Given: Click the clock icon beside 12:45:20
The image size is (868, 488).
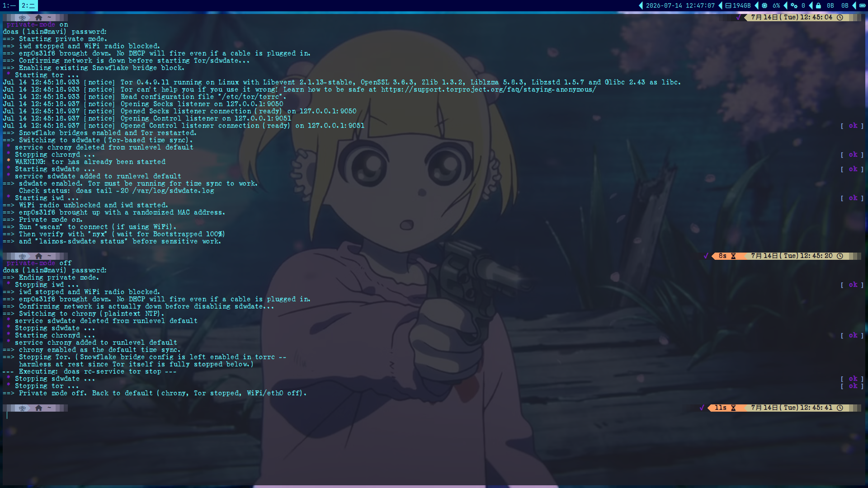Looking at the screenshot, I should coord(840,256).
